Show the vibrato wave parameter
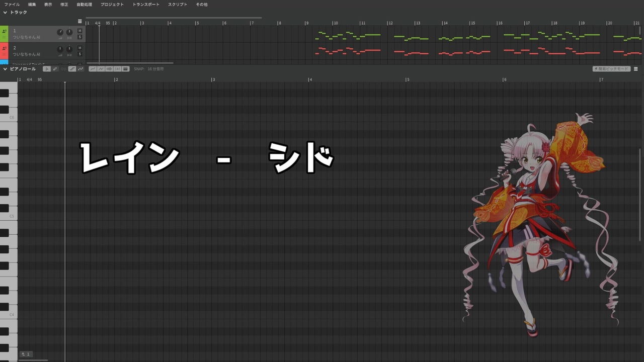Image resolution: width=644 pixels, height=362 pixels. click(101, 69)
